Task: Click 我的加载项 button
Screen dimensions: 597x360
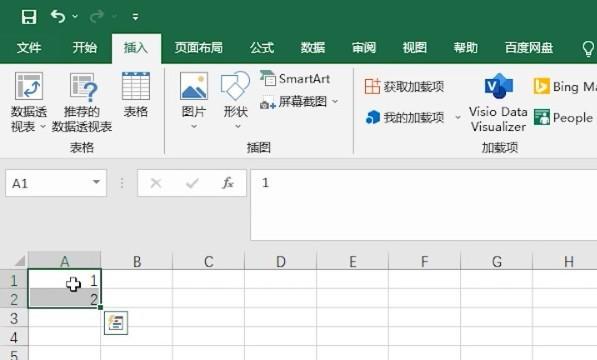Action: point(405,118)
